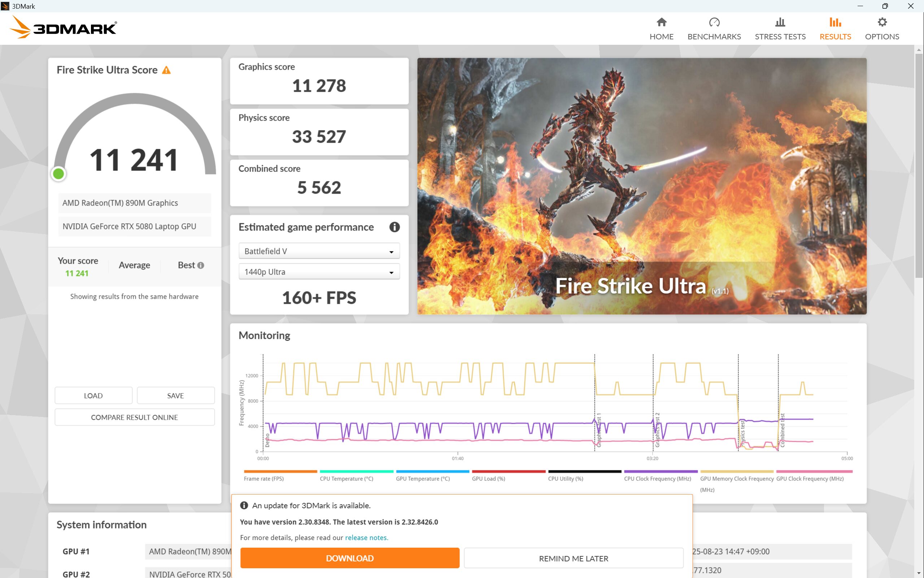Restore down the 3DMark window
The width and height of the screenshot is (924, 578).
pyautogui.click(x=885, y=6)
